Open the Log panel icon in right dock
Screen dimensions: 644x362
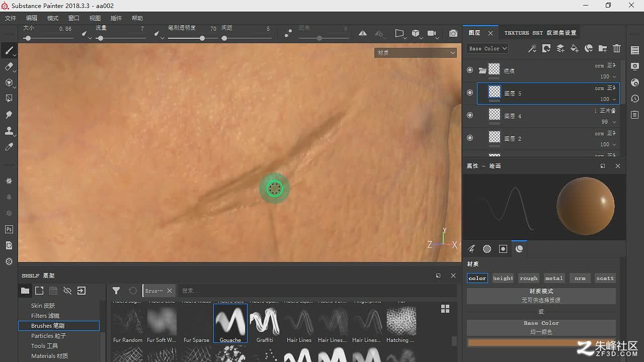(635, 115)
